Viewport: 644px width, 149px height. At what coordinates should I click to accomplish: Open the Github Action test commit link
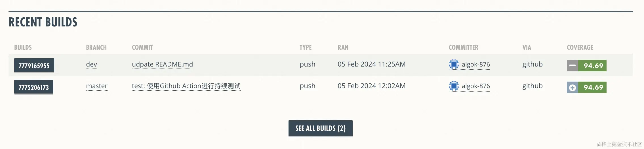tap(186, 86)
